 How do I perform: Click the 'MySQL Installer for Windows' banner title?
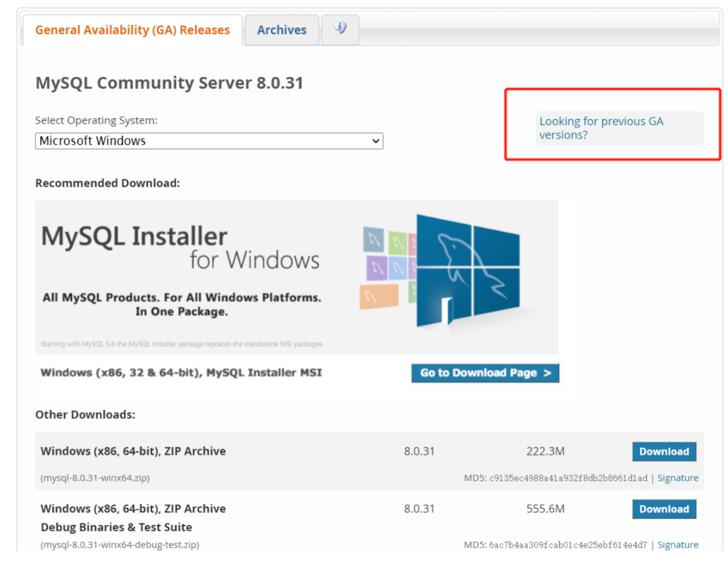pyautogui.click(x=180, y=247)
